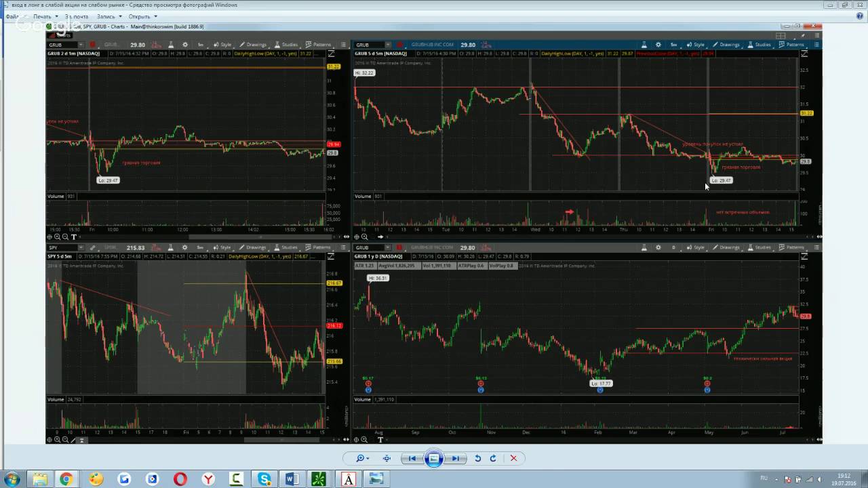This screenshot has height=488, width=868.
Task: Open Skype from taskbar
Action: pyautogui.click(x=264, y=479)
